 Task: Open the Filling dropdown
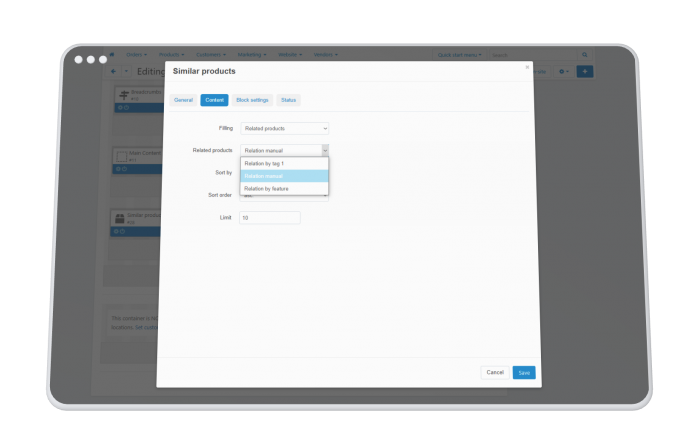point(284,129)
